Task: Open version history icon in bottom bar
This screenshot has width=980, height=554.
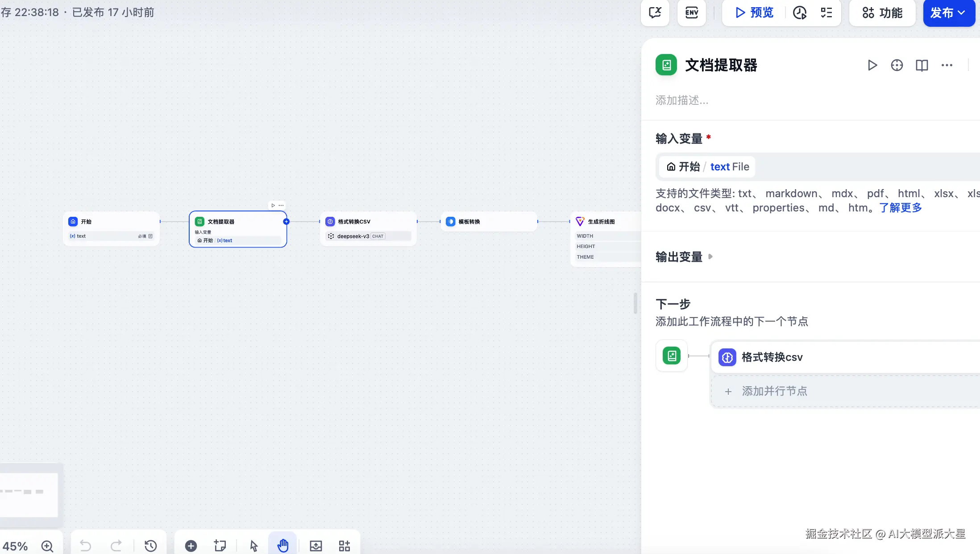Action: 150,545
